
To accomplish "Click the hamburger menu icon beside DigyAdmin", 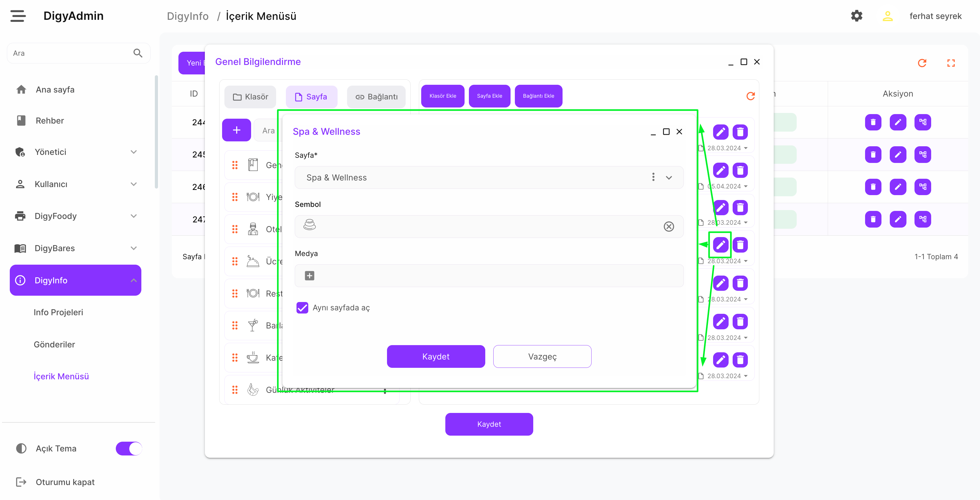I will 18,16.
